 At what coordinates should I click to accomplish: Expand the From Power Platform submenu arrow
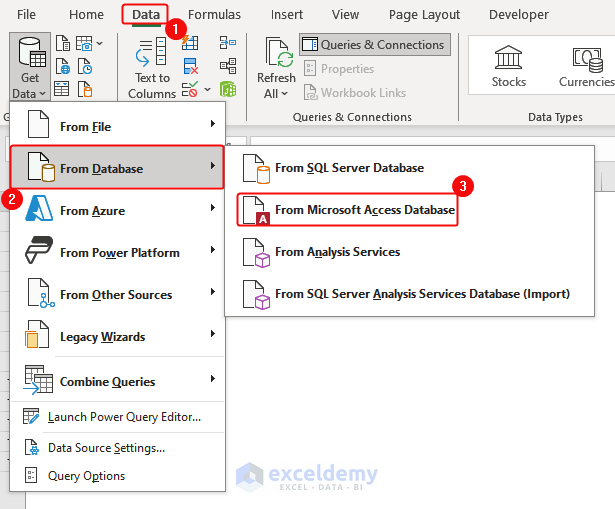pos(213,249)
